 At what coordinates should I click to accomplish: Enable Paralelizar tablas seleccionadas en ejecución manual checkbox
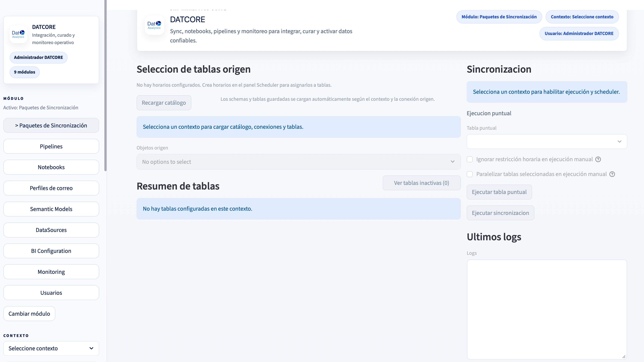pyautogui.click(x=470, y=174)
